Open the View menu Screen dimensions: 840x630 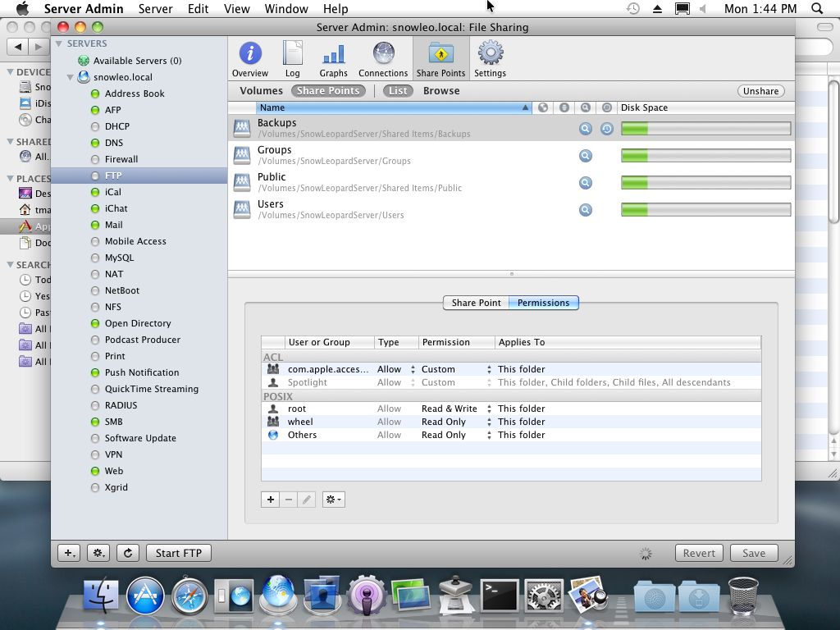click(237, 8)
